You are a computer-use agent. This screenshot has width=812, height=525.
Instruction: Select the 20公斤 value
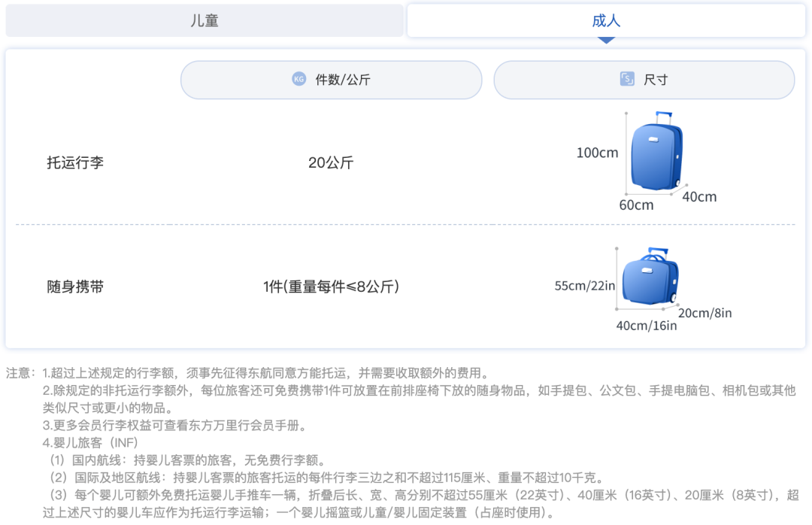[x=331, y=162]
